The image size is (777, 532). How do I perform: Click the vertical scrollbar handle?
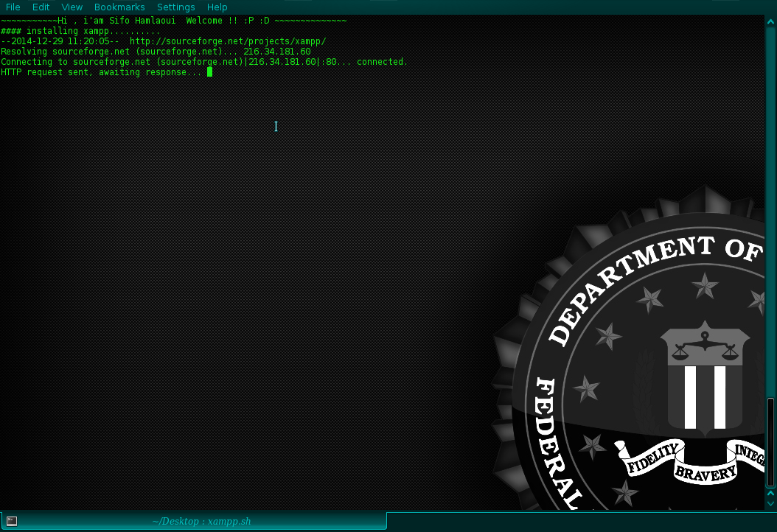tap(770, 442)
